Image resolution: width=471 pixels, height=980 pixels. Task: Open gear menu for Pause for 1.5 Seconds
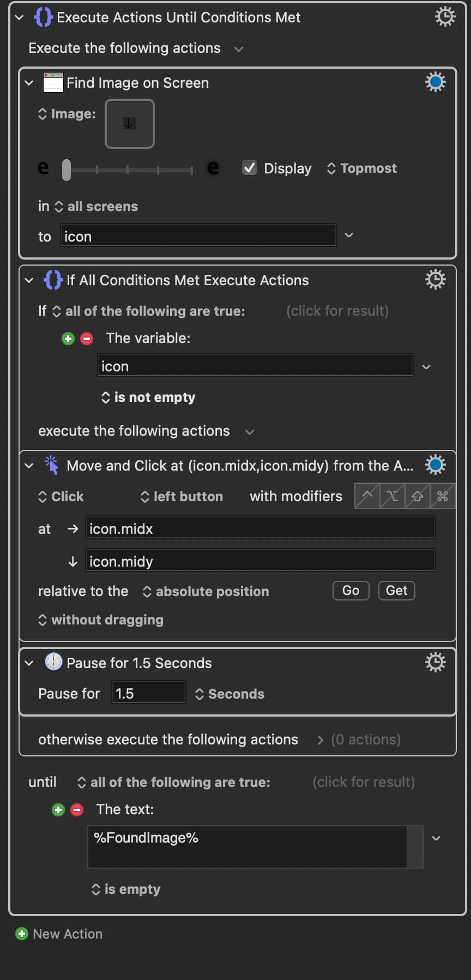pos(435,662)
